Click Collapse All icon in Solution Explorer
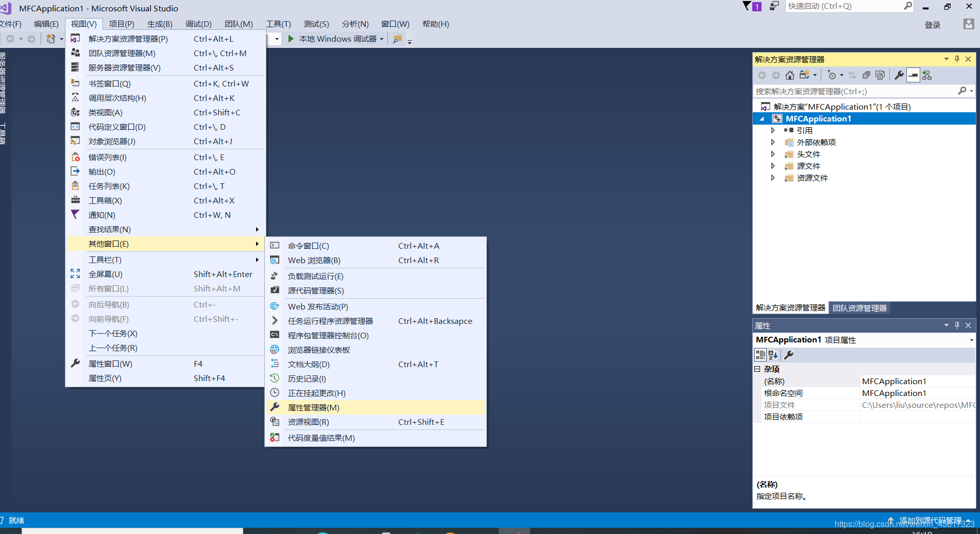Screen dimensions: 980x534 click(866, 75)
